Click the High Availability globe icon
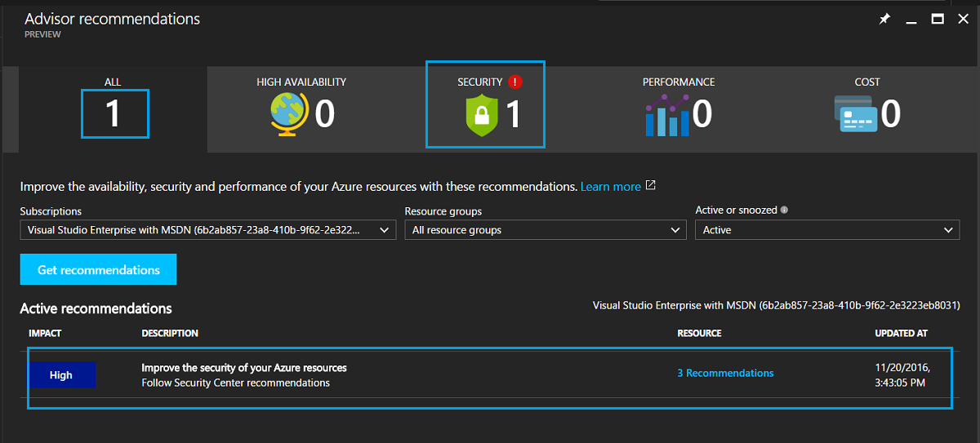Image resolution: width=980 pixels, height=443 pixels. [288, 113]
